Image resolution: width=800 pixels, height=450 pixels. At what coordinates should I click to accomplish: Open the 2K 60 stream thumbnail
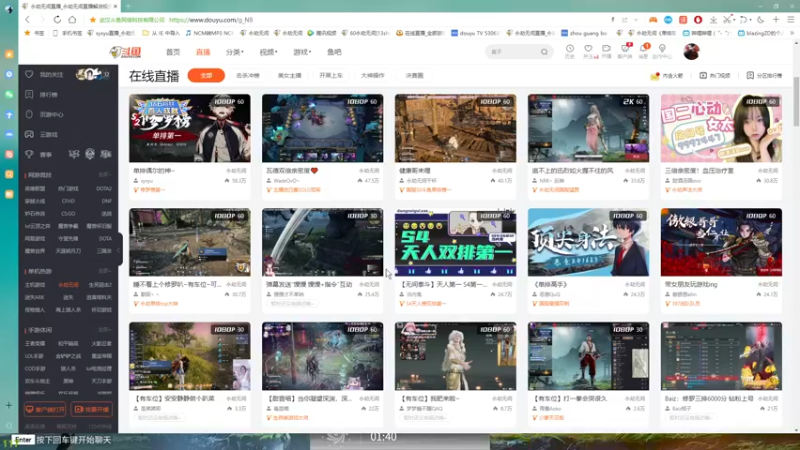point(588,128)
